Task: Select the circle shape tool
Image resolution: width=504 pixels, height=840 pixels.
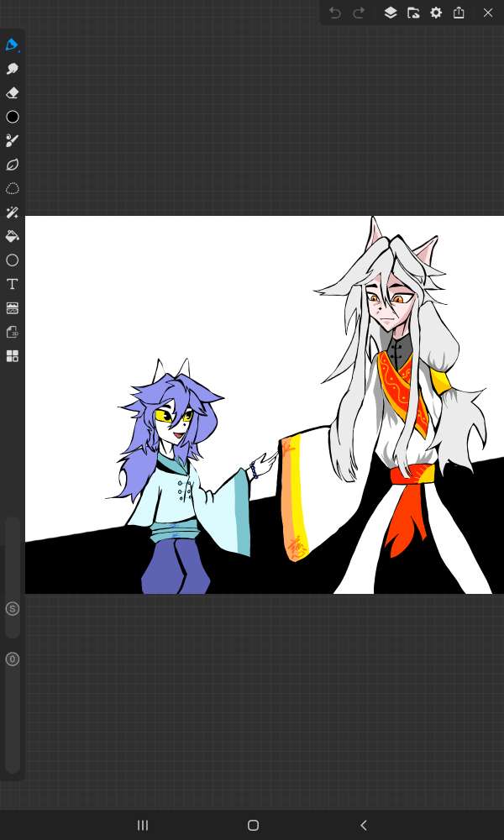Action: tap(12, 260)
